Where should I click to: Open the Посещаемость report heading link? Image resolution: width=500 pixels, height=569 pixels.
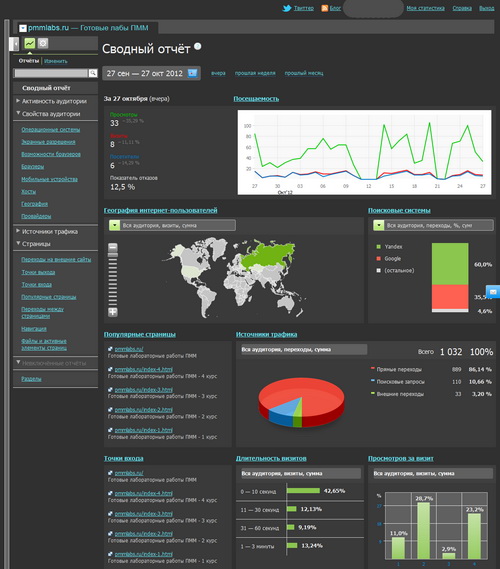click(x=256, y=99)
